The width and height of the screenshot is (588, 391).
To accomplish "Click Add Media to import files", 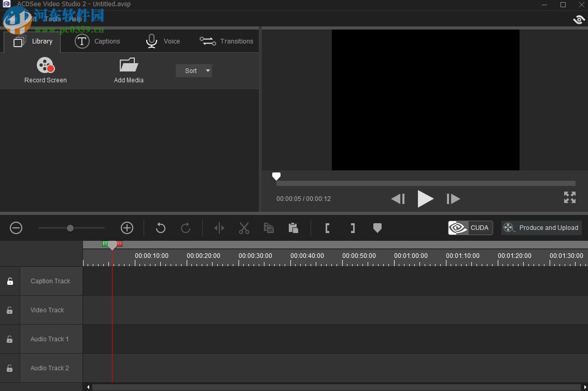I will [128, 70].
